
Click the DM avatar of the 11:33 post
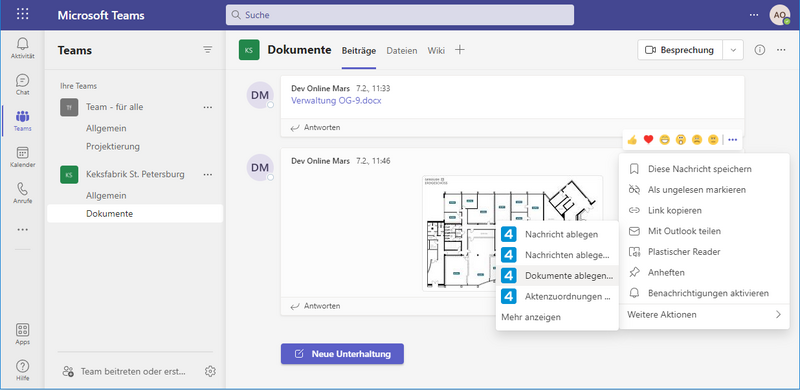click(x=260, y=95)
